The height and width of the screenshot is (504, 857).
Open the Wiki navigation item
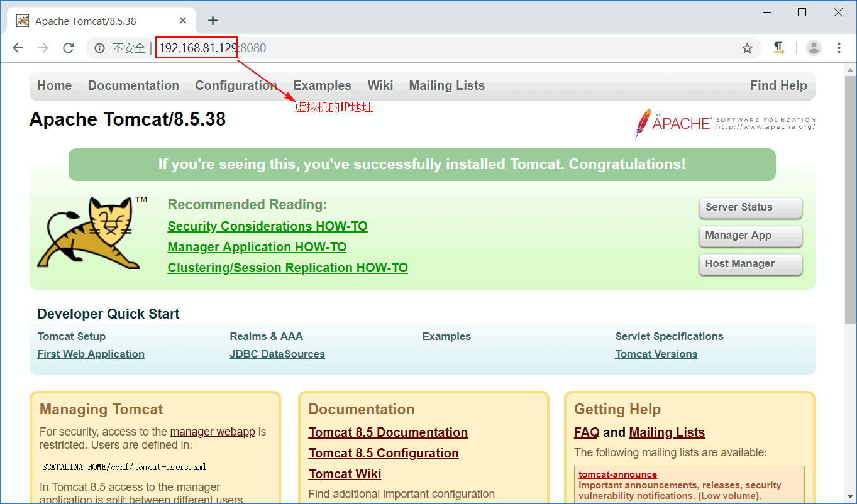coord(380,85)
